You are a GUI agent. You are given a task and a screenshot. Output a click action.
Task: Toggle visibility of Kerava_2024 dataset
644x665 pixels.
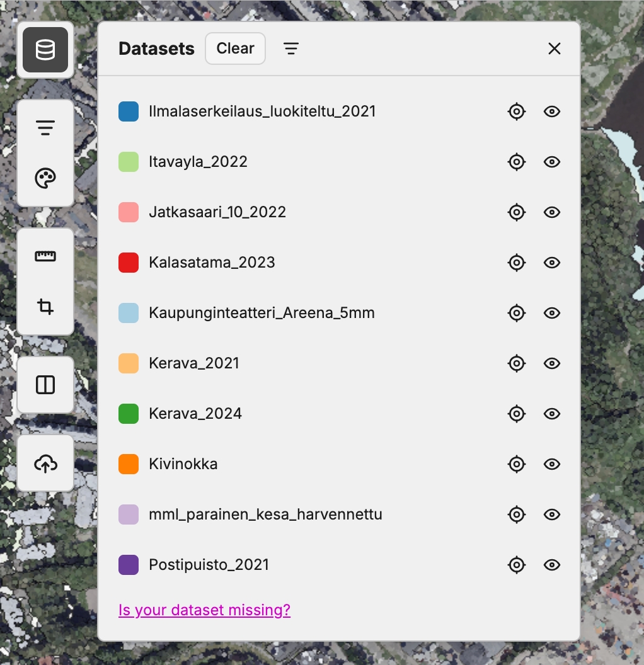click(x=552, y=414)
